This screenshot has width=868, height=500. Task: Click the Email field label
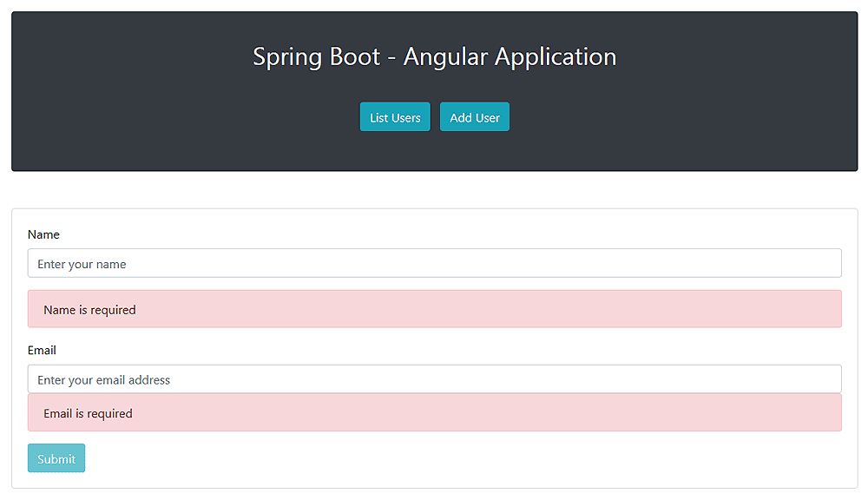point(42,350)
